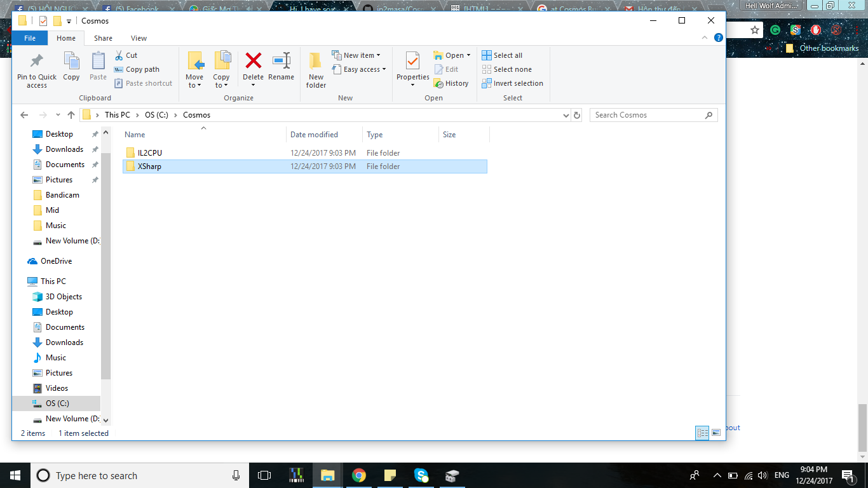The image size is (868, 488).
Task: Click Invert selection
Action: coord(512,83)
